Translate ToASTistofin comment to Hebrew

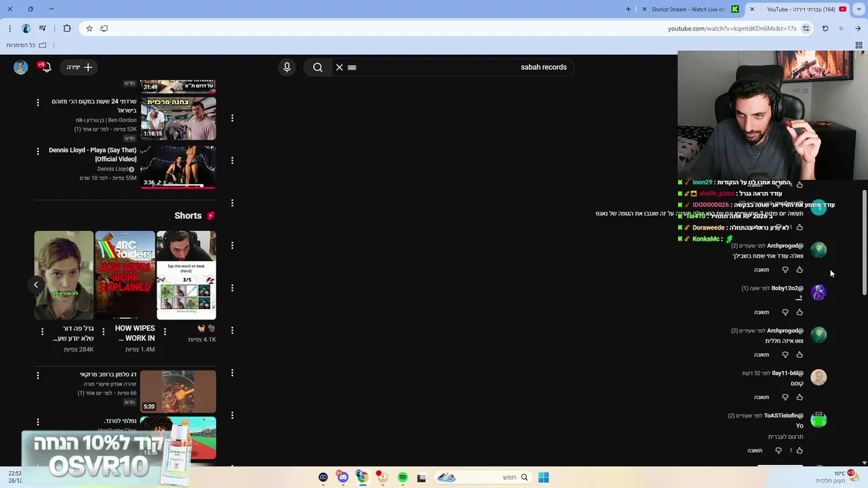click(785, 436)
